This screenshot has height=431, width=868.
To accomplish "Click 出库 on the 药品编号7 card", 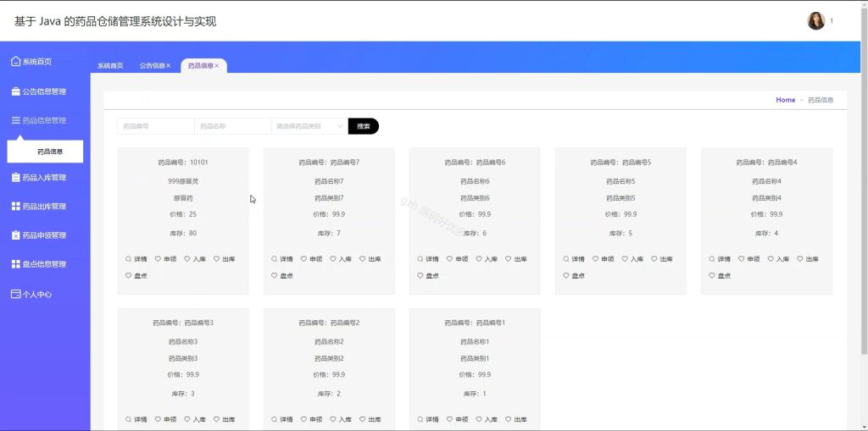I will point(370,259).
